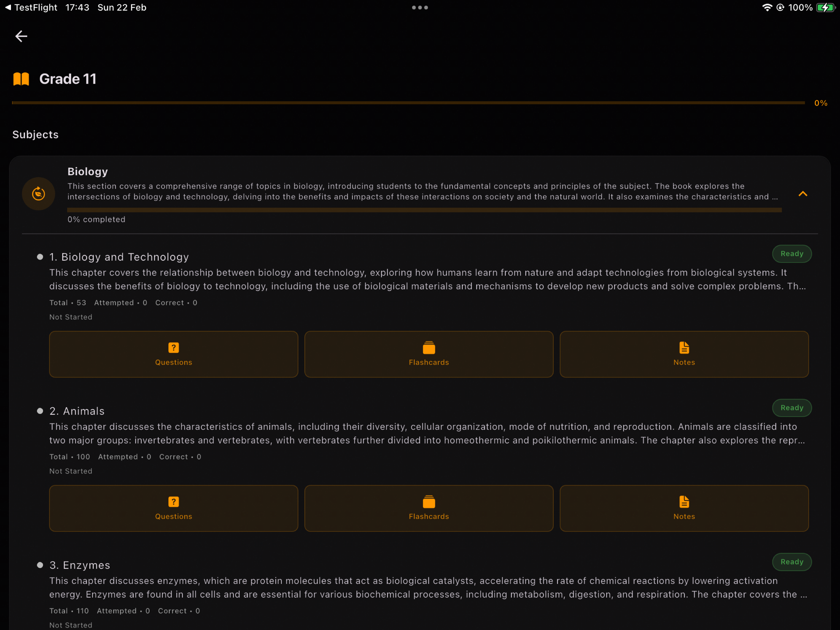Click 'Not Started' under Biology and Technology
Image resolution: width=840 pixels, height=630 pixels.
pos(71,317)
